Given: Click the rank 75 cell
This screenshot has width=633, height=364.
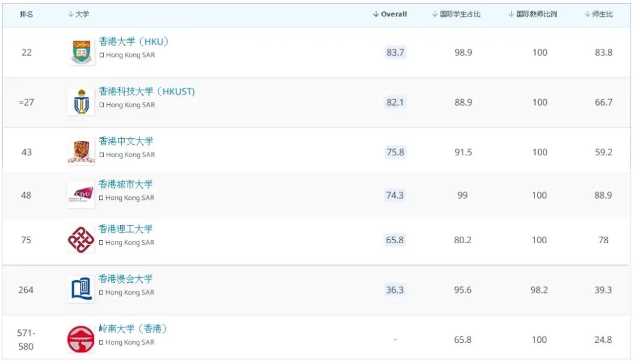Looking at the screenshot, I should click(x=26, y=240).
